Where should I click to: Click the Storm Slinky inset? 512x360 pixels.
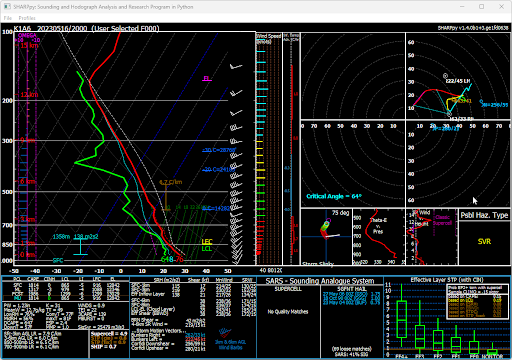[x=326, y=237]
